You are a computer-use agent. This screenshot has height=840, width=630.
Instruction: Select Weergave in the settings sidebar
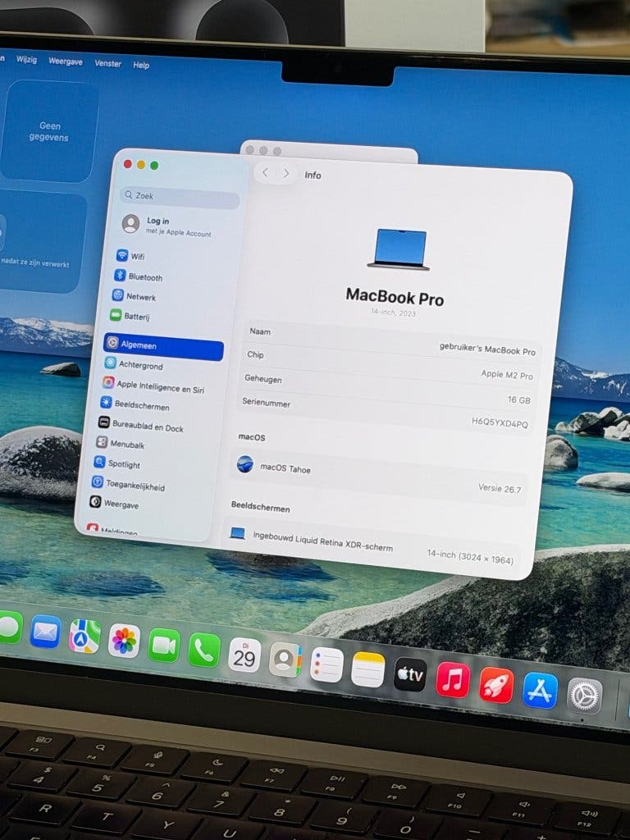pyautogui.click(x=115, y=504)
